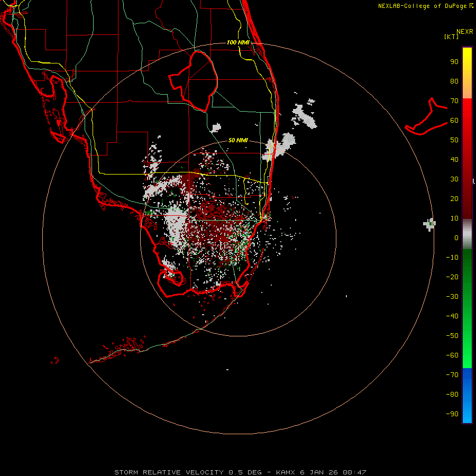Click the "KAMX" radar site identifier
476x476 pixels.
(286, 472)
